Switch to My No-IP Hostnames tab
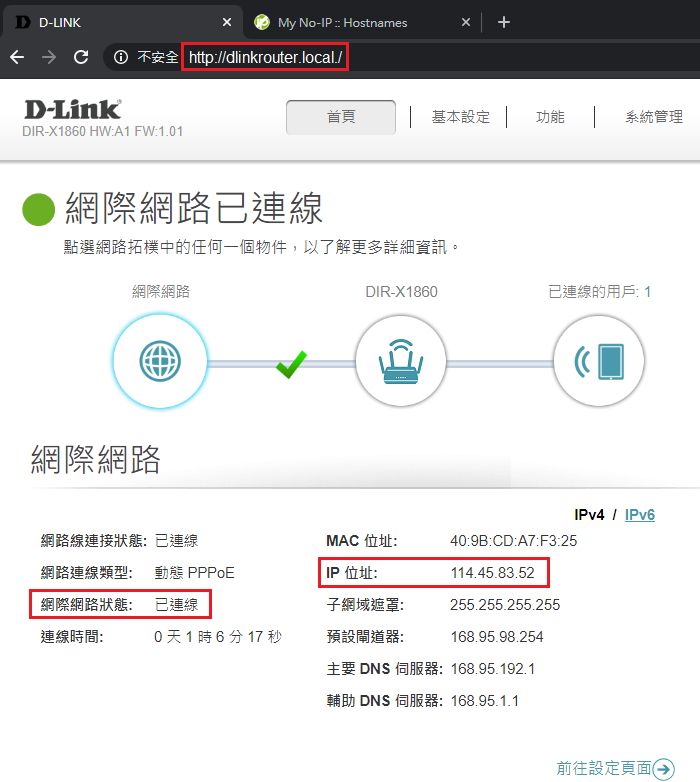The image size is (700, 782). pos(361,22)
